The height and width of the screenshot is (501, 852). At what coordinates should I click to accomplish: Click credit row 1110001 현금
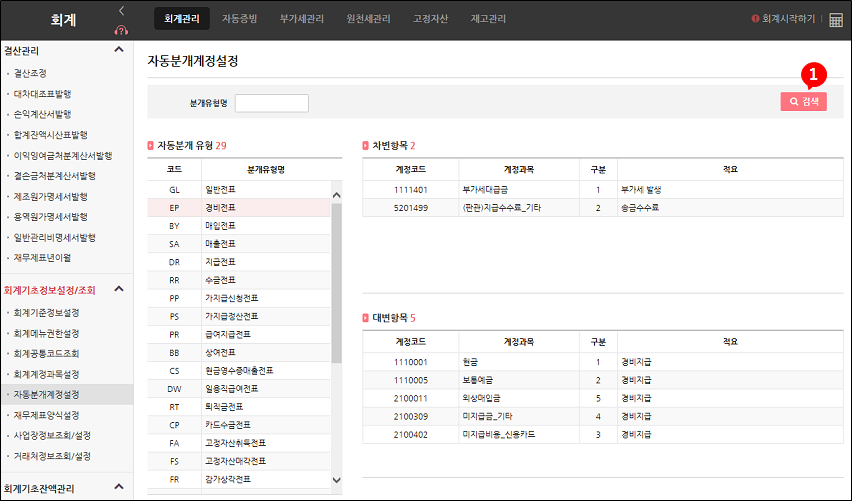[603, 362]
